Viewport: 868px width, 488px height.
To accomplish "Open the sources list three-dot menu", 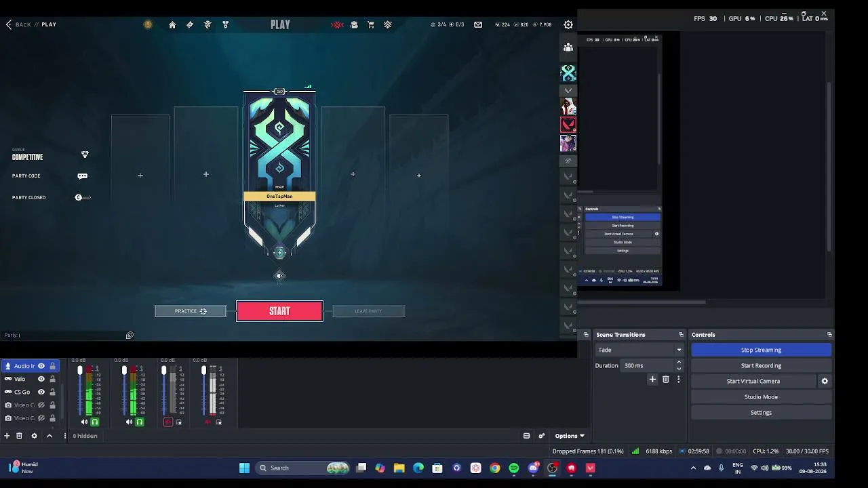I will [x=65, y=436].
